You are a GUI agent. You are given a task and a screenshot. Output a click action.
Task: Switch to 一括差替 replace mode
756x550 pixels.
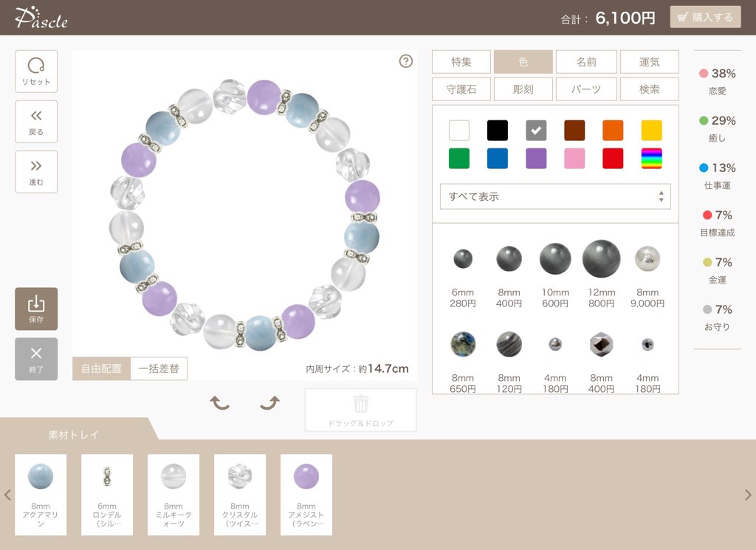click(x=159, y=368)
